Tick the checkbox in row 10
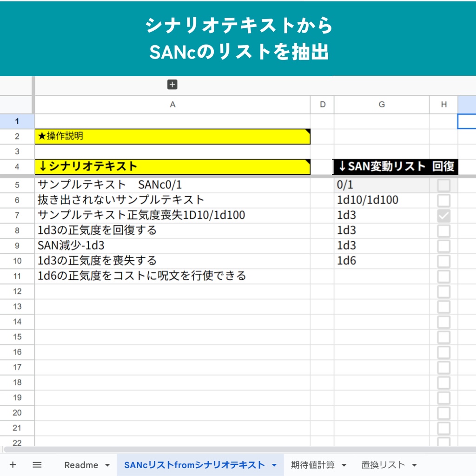 pyautogui.click(x=443, y=261)
